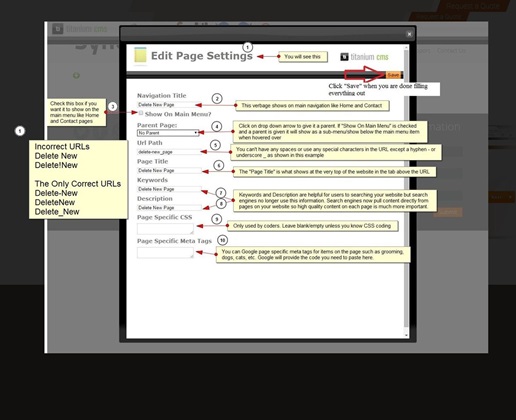
Task: Click the Description input field
Action: click(x=169, y=208)
